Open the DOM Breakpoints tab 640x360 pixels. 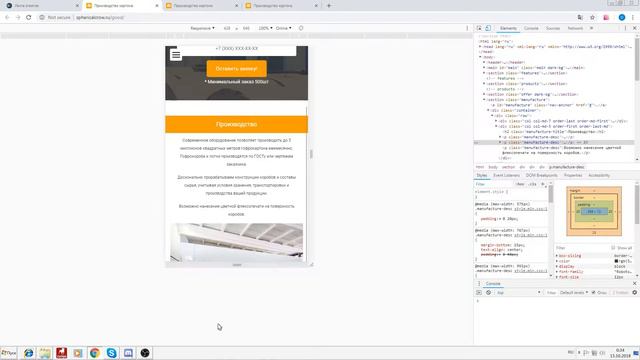(x=542, y=176)
